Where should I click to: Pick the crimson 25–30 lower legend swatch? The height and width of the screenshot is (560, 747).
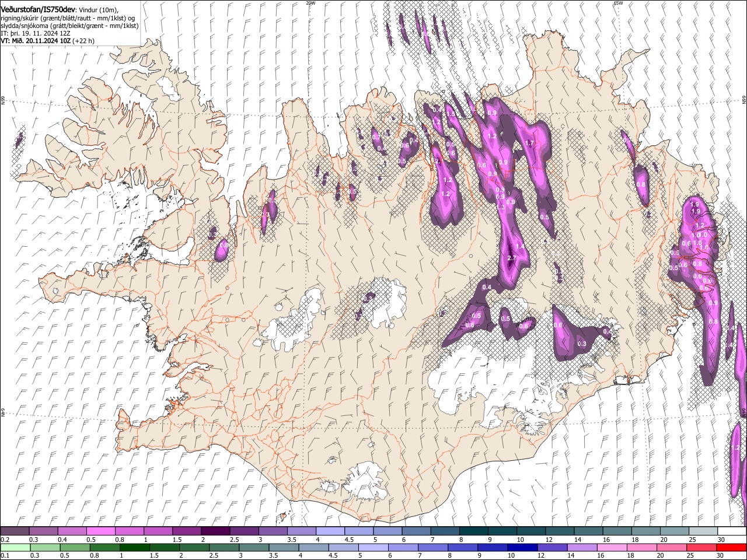pyautogui.click(x=701, y=547)
